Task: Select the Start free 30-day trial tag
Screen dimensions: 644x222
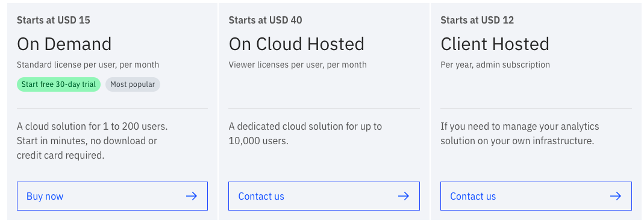Action: 58,84
